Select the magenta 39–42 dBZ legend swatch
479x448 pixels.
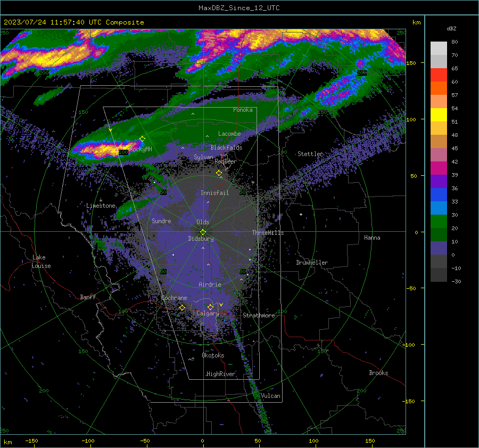439,168
